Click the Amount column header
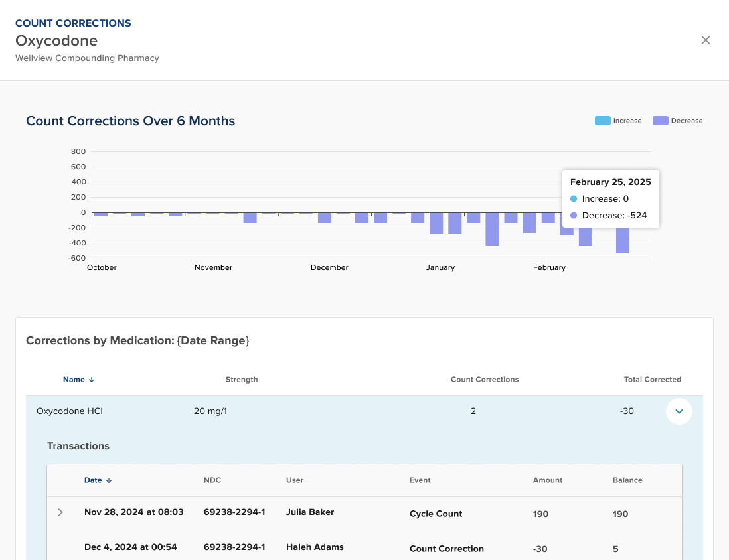 548,480
